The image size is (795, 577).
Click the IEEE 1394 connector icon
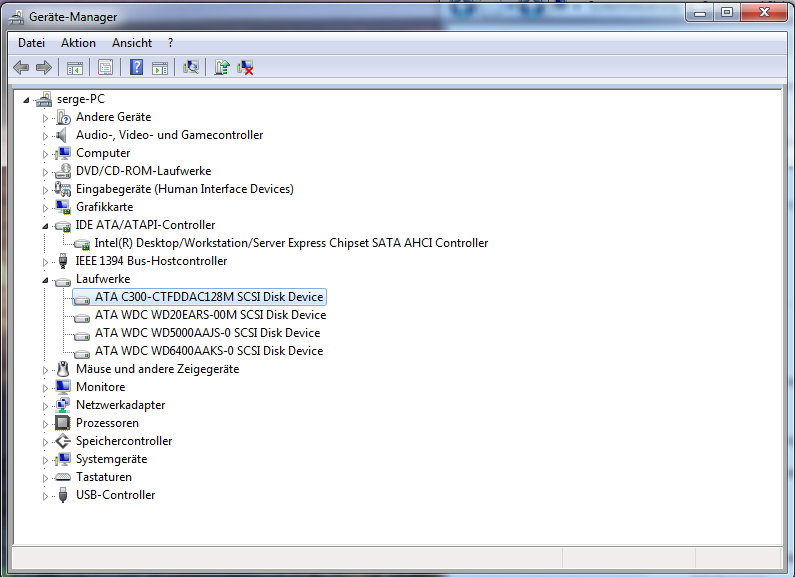[x=63, y=261]
